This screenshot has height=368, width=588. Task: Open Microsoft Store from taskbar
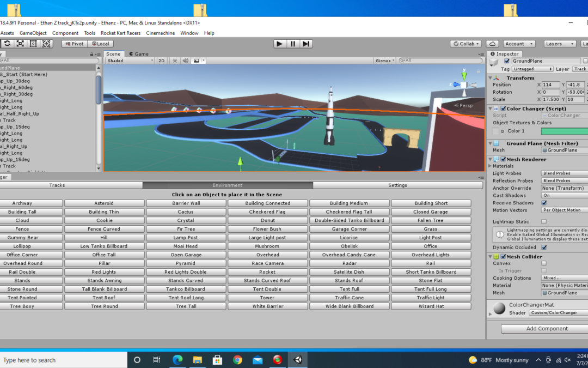pyautogui.click(x=217, y=360)
